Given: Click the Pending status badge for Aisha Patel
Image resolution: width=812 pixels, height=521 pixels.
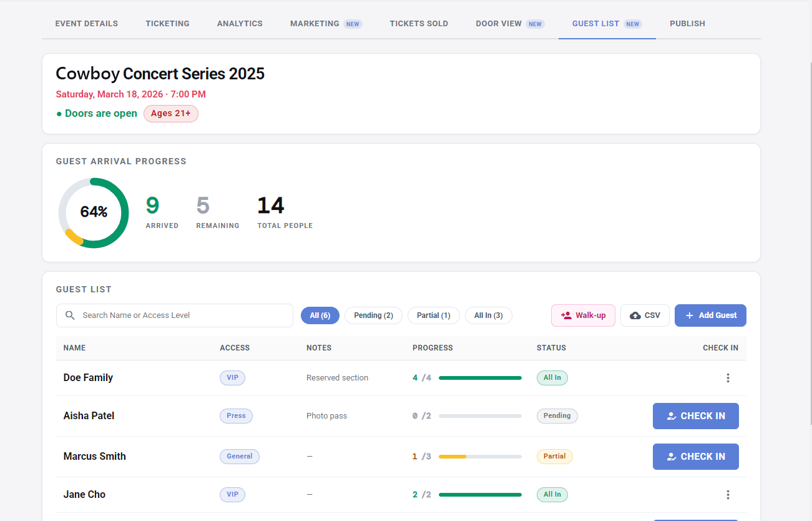Looking at the screenshot, I should pyautogui.click(x=557, y=416).
